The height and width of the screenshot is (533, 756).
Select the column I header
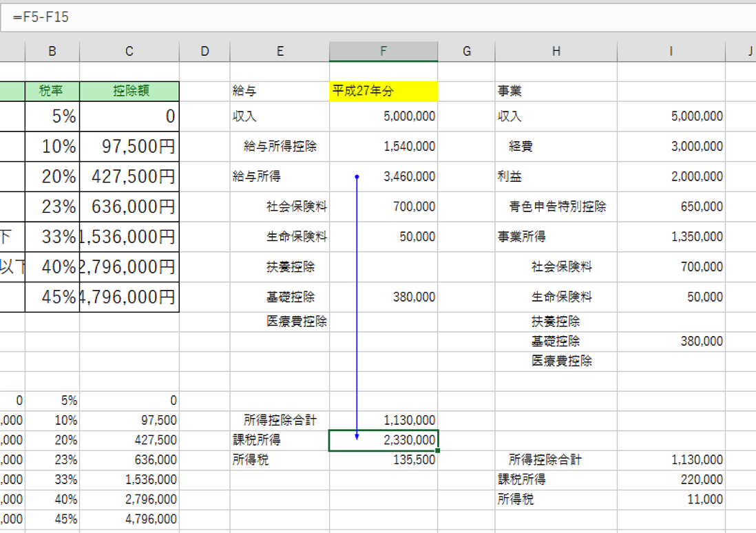click(x=671, y=52)
